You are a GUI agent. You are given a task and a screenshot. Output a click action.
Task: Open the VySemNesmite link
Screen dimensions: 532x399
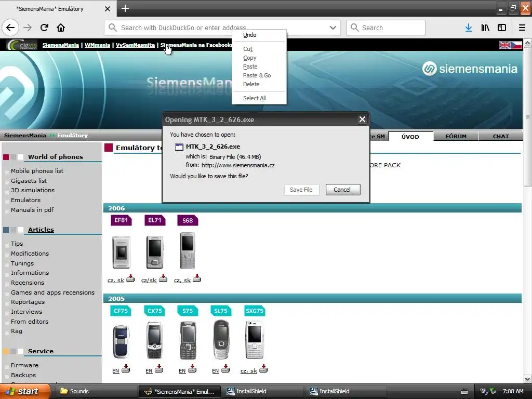coord(135,45)
